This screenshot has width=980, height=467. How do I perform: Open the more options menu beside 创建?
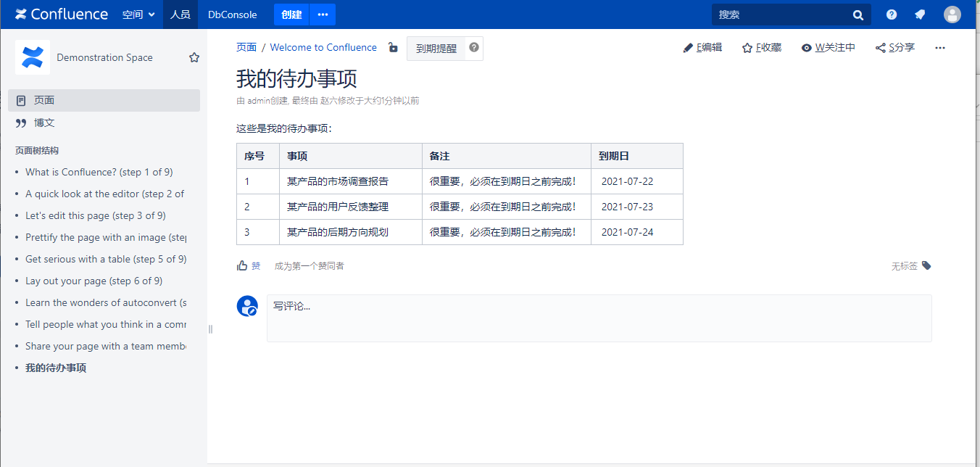tap(323, 15)
